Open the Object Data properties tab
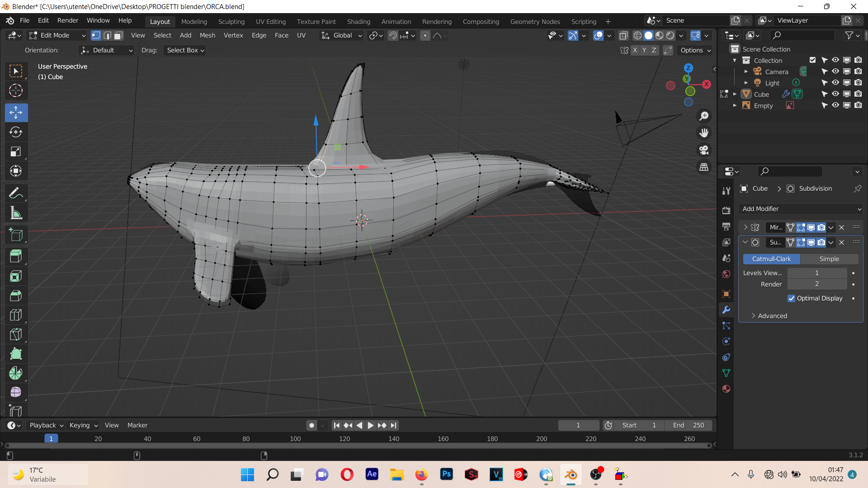868x488 pixels. [x=726, y=373]
